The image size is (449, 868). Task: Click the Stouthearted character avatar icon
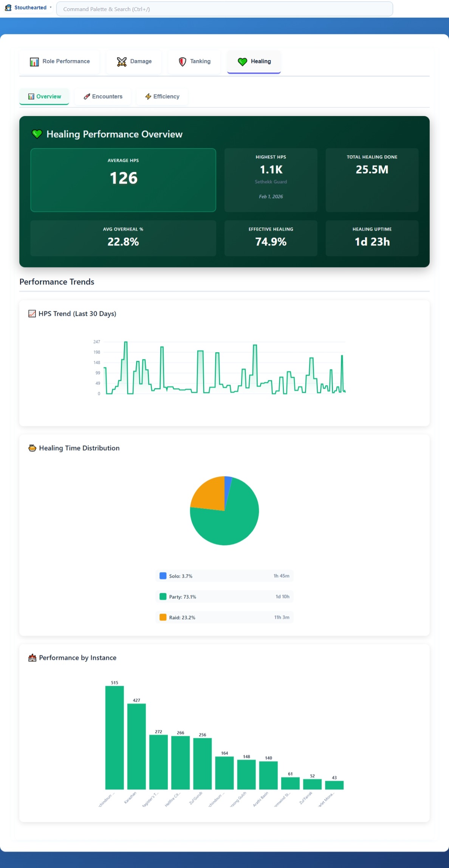8,8
